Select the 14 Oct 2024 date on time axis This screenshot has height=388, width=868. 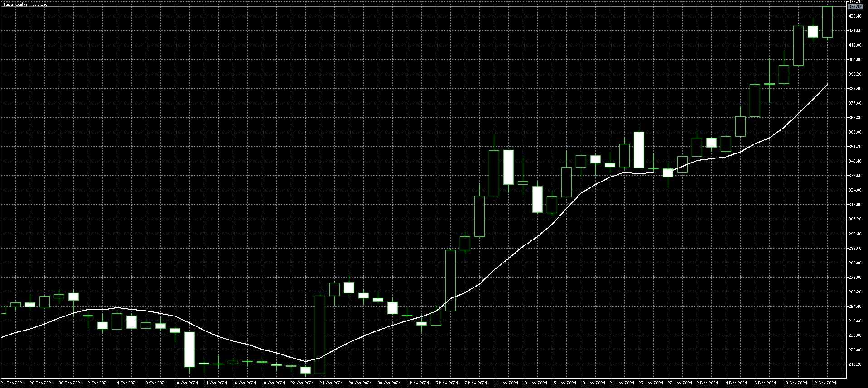[215, 383]
